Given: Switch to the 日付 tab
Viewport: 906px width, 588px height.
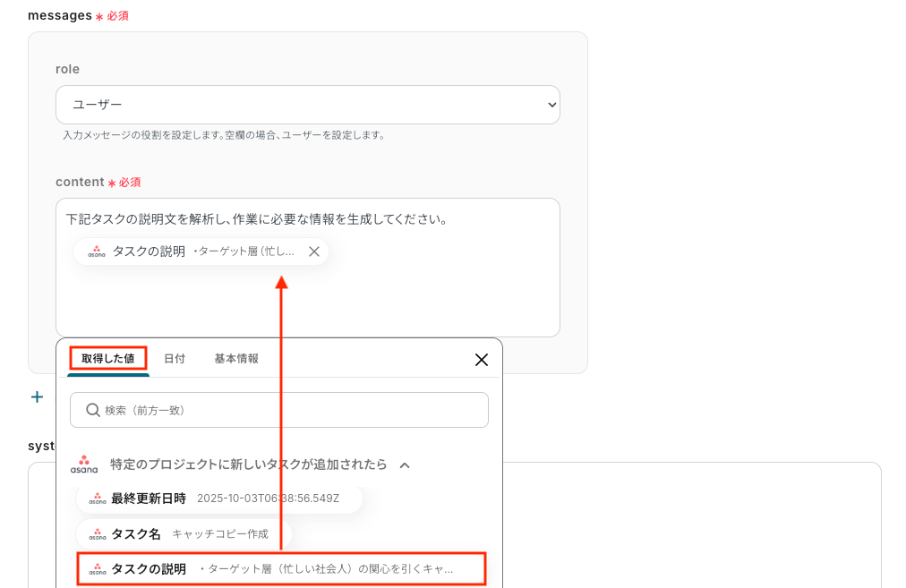Looking at the screenshot, I should click(175, 359).
